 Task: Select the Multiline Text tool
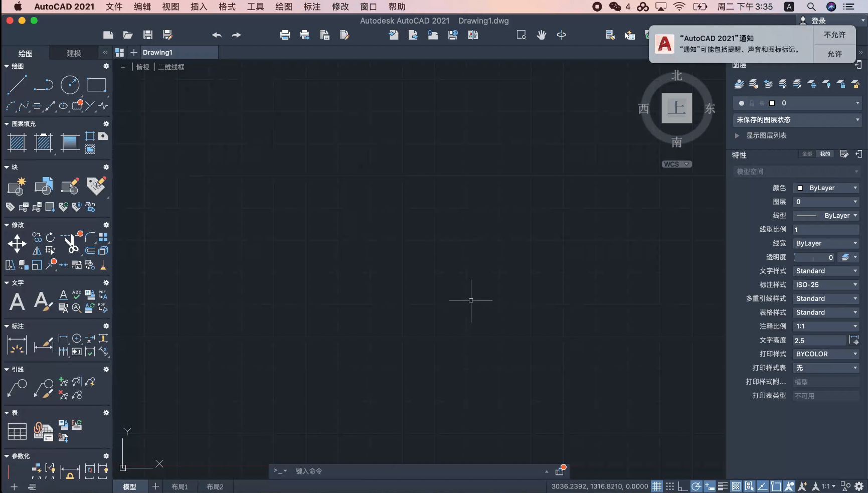17,301
